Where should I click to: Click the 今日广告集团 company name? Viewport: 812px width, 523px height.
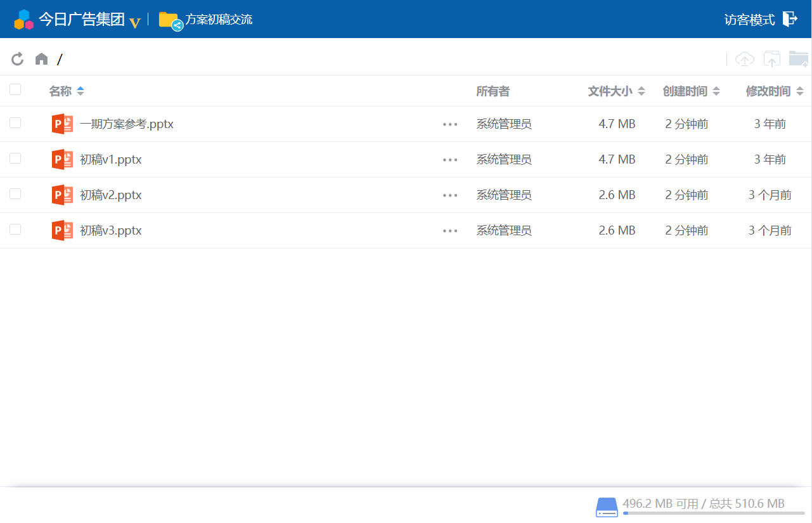82,20
